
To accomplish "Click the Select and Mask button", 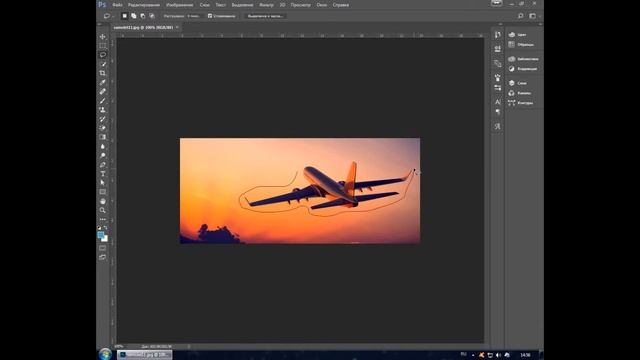I will tap(265, 16).
